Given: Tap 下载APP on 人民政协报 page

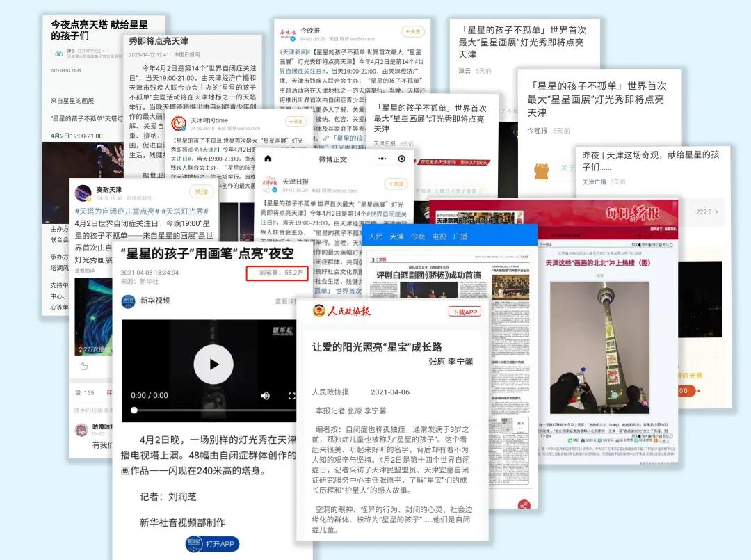Looking at the screenshot, I should click(465, 312).
